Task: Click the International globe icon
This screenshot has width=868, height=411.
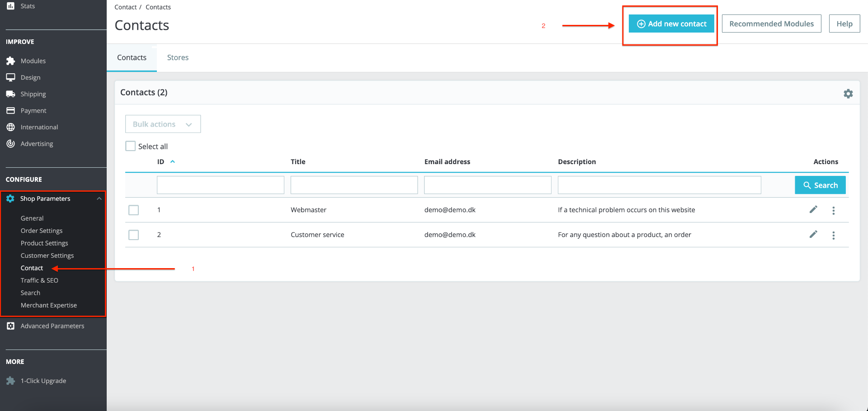Action: [x=11, y=127]
